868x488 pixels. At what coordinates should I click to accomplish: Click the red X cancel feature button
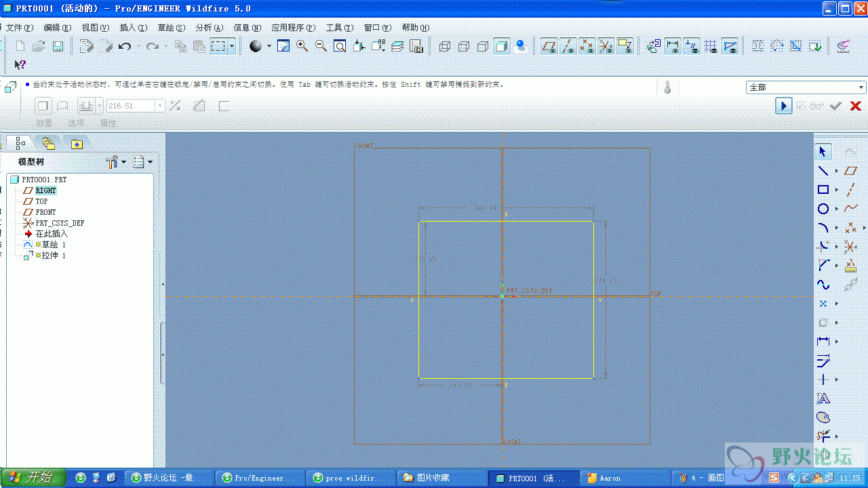[856, 106]
